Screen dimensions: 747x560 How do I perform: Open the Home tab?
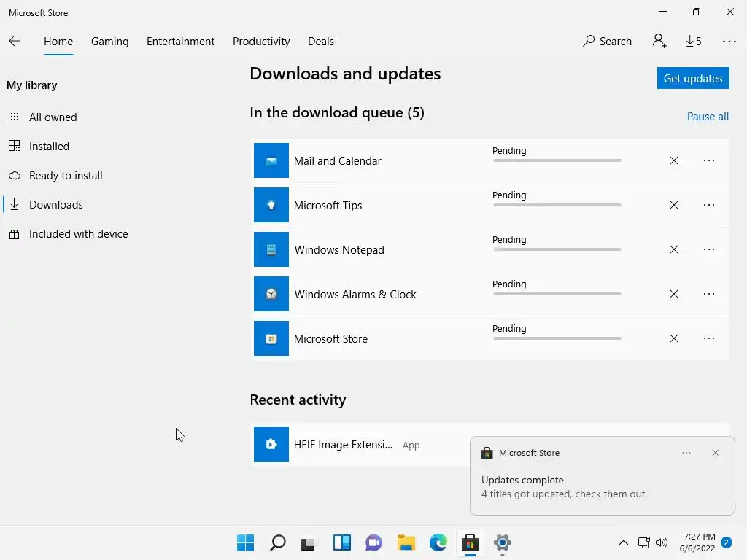58,42
